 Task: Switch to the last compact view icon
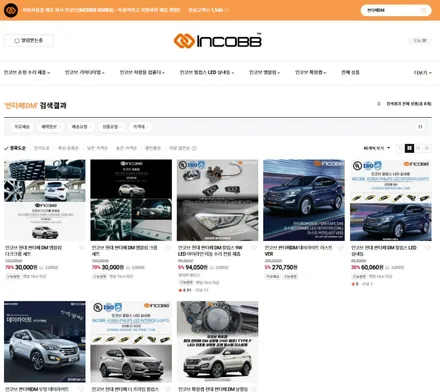pos(427,148)
